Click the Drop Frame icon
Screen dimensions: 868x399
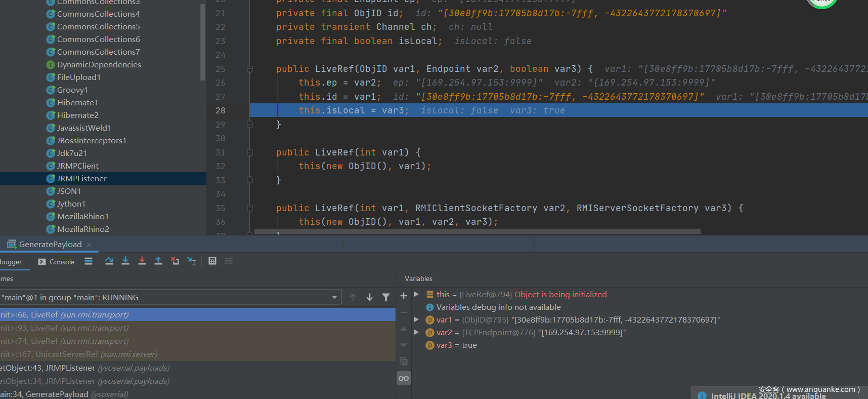tap(175, 261)
